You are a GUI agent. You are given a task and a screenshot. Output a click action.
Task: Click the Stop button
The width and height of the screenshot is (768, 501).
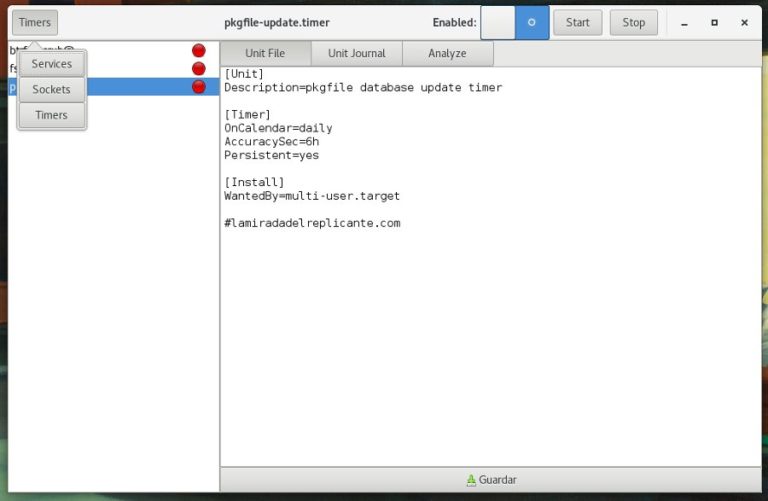(633, 23)
